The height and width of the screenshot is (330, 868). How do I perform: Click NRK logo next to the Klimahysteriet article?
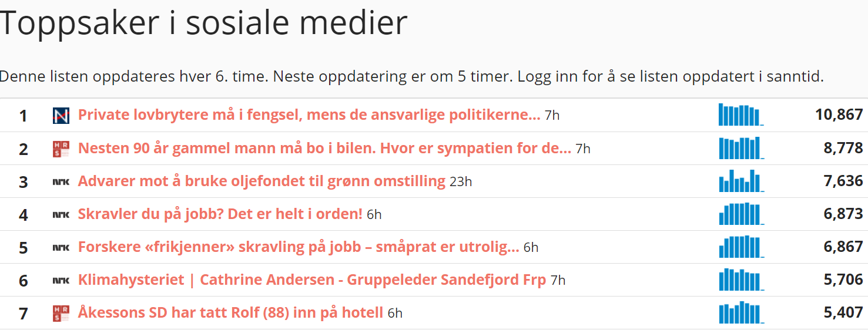click(61, 280)
